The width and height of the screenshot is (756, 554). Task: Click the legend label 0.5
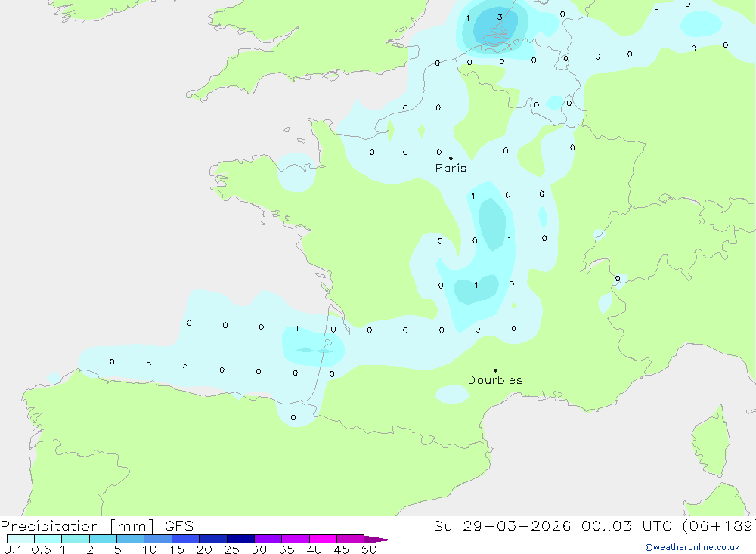41,549
